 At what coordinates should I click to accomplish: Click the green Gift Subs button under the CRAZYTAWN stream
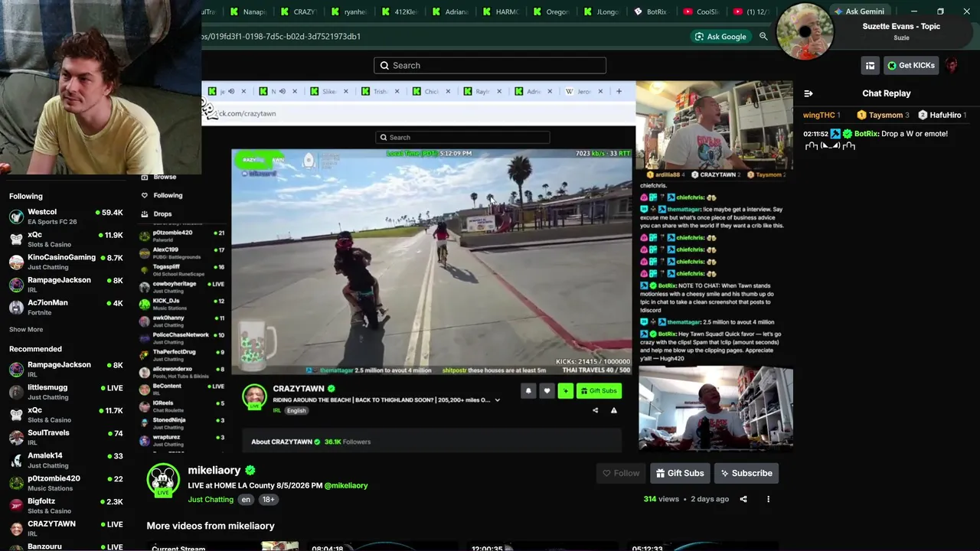click(x=599, y=391)
